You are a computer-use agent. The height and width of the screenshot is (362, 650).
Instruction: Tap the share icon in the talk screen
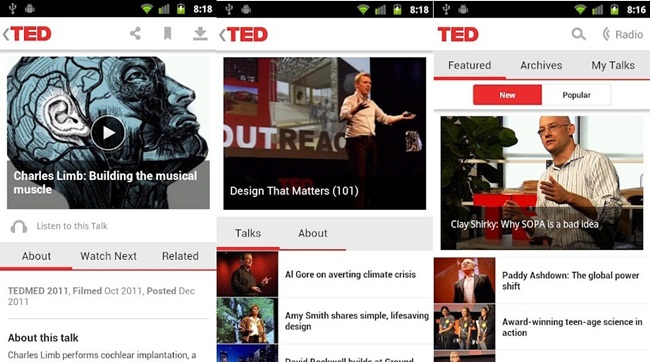coord(135,34)
